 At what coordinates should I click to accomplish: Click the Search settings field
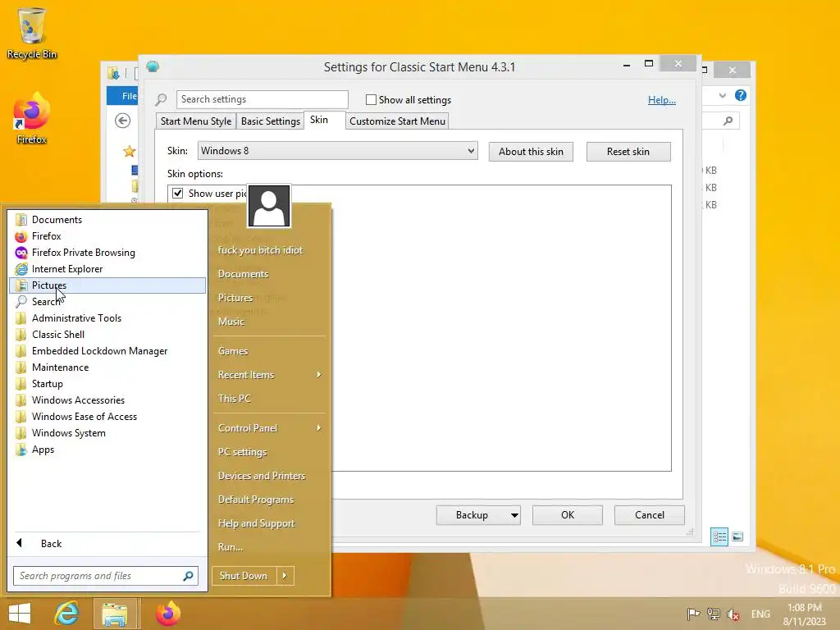click(262, 99)
